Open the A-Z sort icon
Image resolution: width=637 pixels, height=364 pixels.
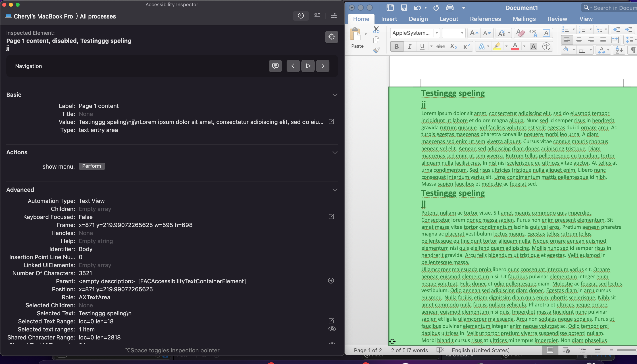(619, 50)
